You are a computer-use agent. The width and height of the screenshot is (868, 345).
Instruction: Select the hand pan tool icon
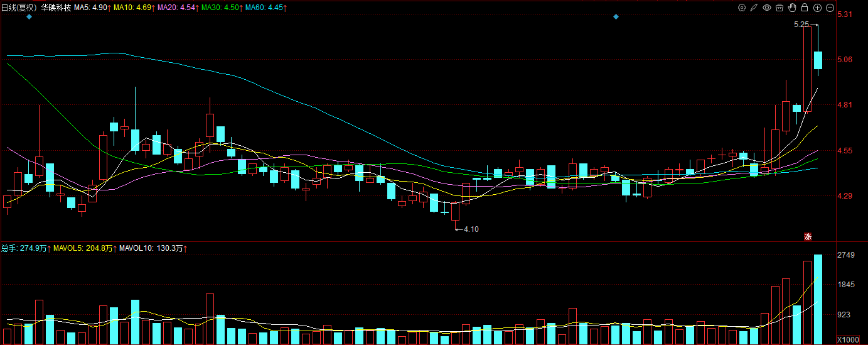click(x=792, y=8)
